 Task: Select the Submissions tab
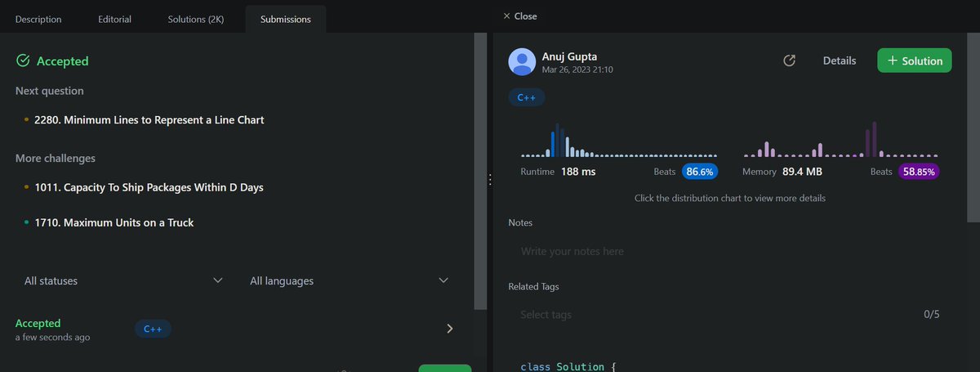pyautogui.click(x=285, y=19)
